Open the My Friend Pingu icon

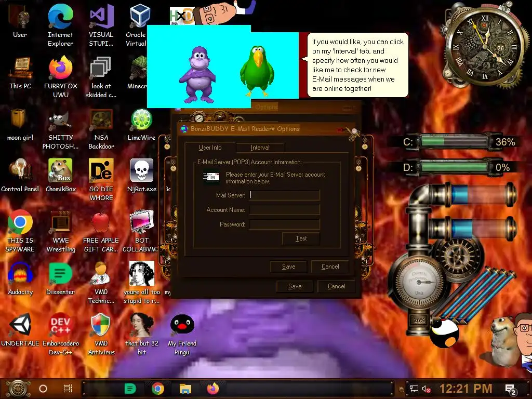[x=182, y=335]
